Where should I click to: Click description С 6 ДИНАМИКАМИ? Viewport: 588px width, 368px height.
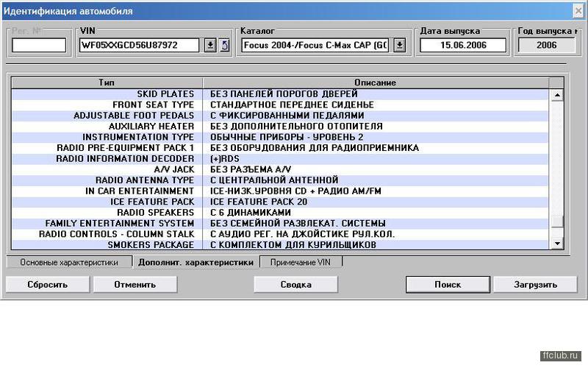point(251,213)
